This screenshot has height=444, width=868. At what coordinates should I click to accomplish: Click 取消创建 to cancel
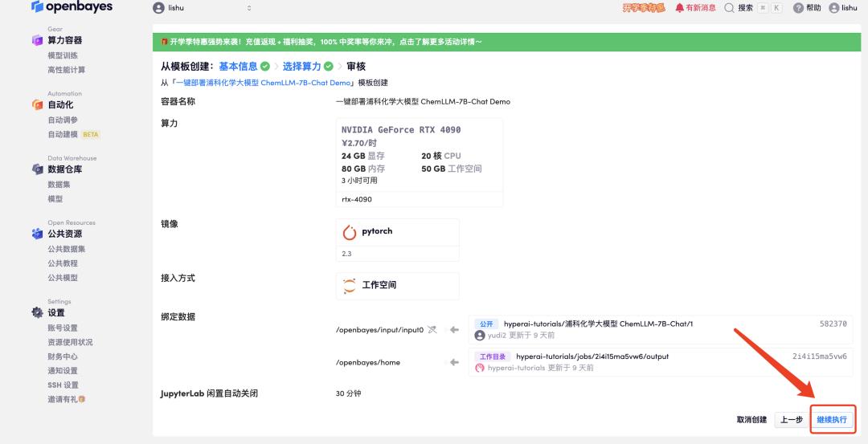point(751,420)
